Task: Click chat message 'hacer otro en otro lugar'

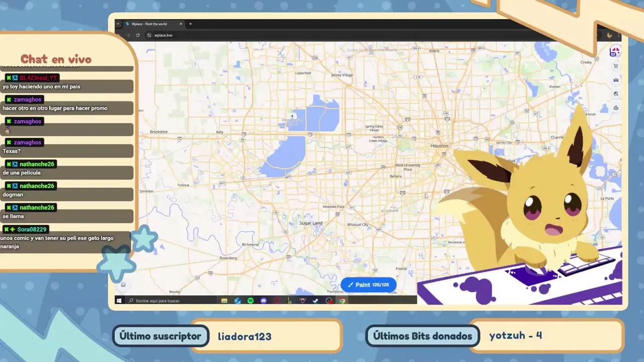Action: 55,108
